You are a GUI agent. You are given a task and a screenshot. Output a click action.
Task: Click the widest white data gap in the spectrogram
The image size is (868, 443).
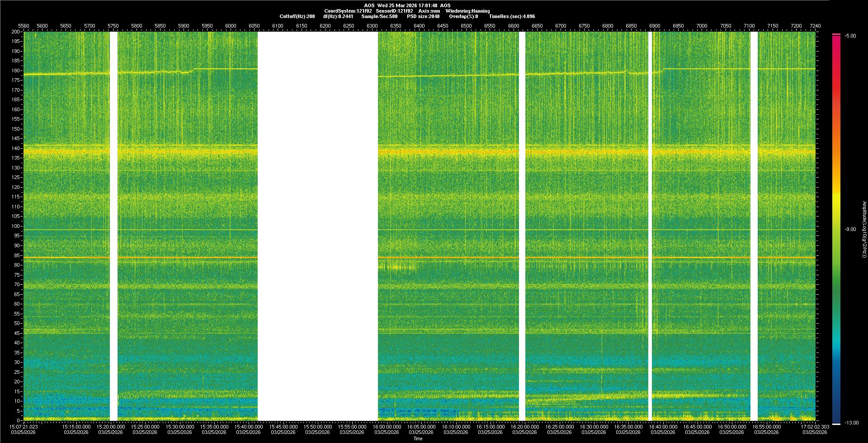317,226
